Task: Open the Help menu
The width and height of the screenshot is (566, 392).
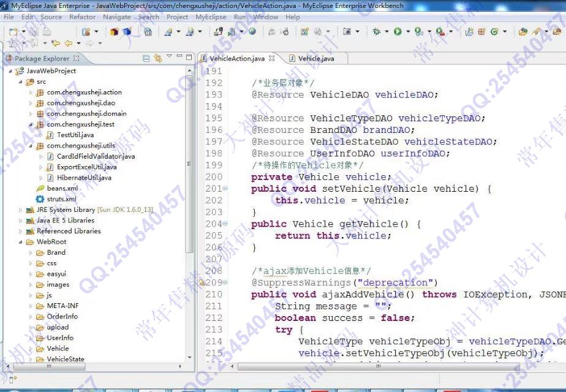Action: pyautogui.click(x=292, y=17)
